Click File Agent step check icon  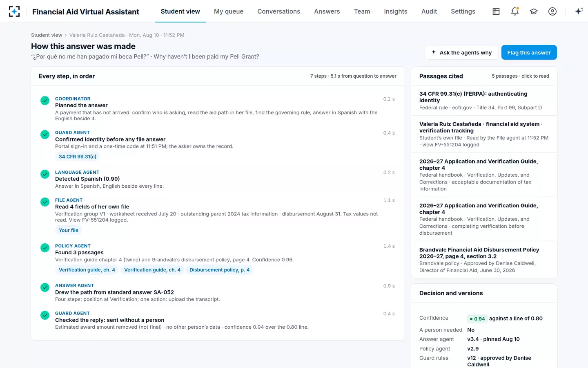pyautogui.click(x=45, y=202)
